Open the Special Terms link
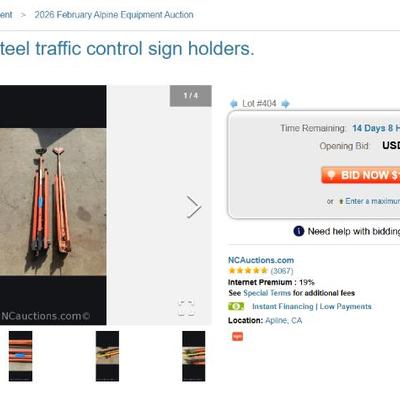Viewport: 400px width, 400px height. (267, 293)
